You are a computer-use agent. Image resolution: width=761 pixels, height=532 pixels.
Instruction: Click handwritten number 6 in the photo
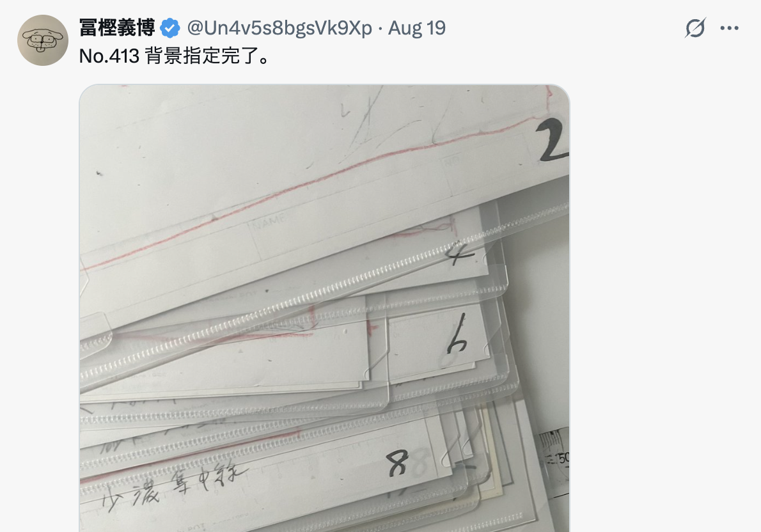(456, 334)
